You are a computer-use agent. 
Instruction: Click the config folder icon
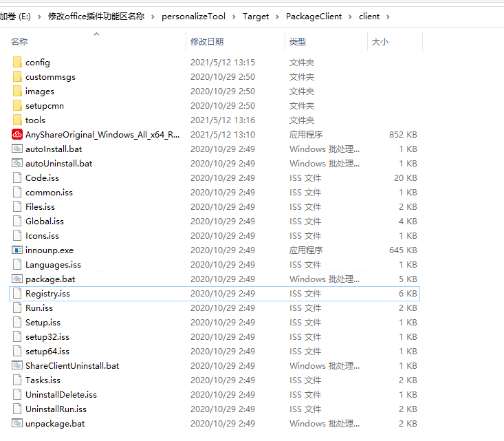pyautogui.click(x=17, y=62)
